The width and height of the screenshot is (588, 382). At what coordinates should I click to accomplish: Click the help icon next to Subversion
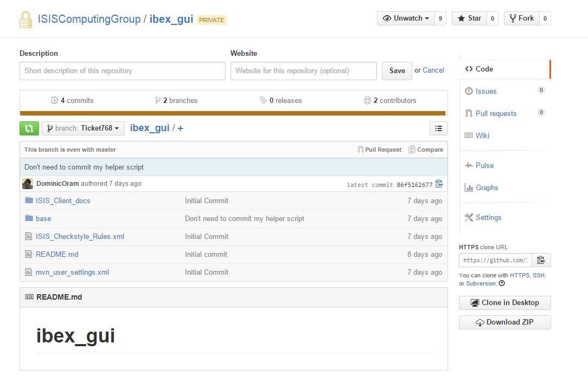point(502,283)
